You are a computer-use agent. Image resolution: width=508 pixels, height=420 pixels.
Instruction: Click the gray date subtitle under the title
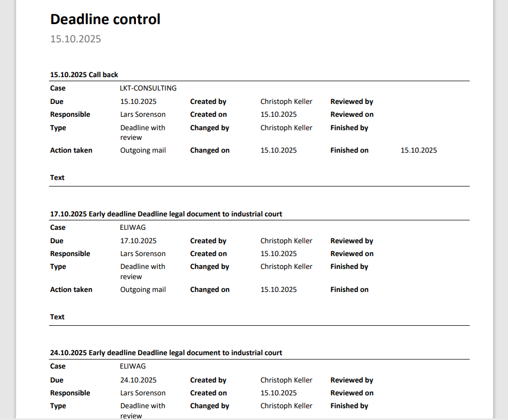coord(75,39)
